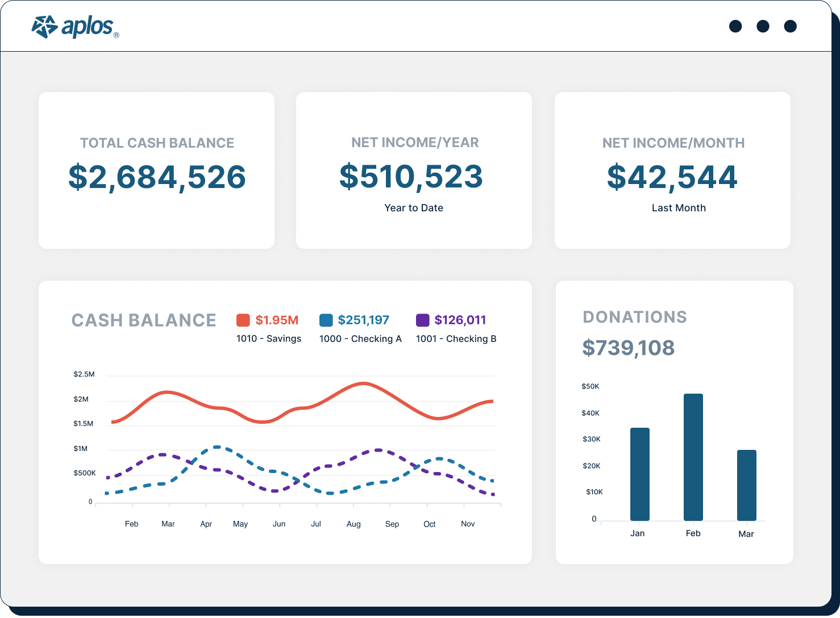Click the Total Cash Balance card
The width and height of the screenshot is (840, 618).
coord(156,170)
